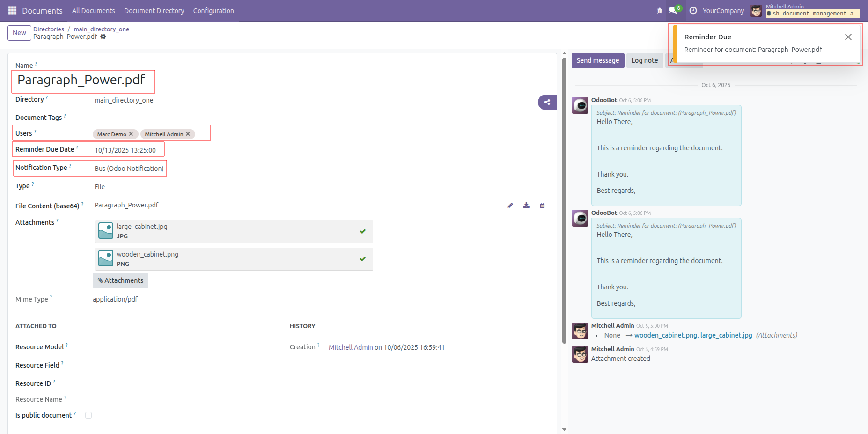
Task: Show help tooltip for Notification Type
Action: pos(70,165)
